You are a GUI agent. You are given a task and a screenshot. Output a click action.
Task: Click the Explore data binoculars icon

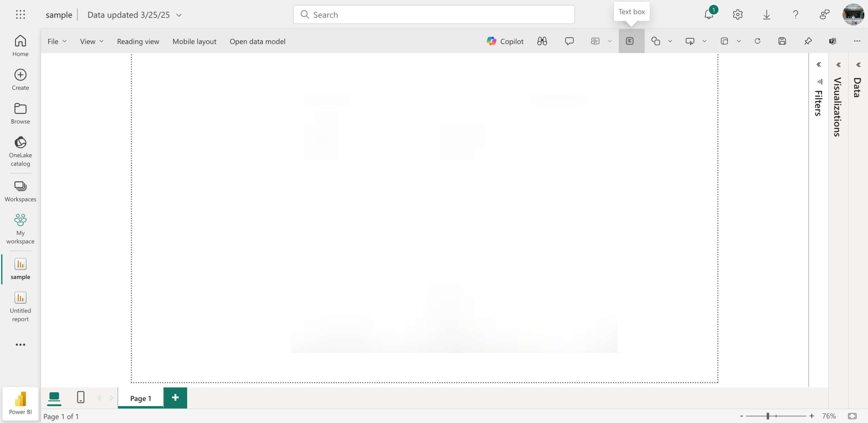click(542, 41)
